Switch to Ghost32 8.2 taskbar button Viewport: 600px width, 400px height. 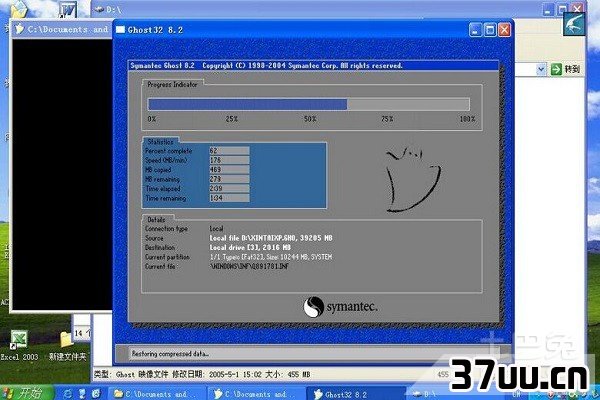click(356, 393)
